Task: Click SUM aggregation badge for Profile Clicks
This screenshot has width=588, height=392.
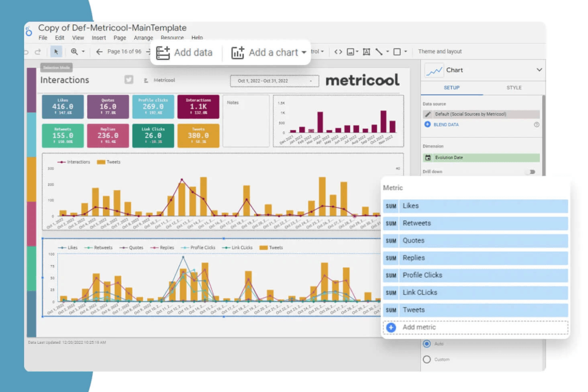Action: tap(391, 275)
